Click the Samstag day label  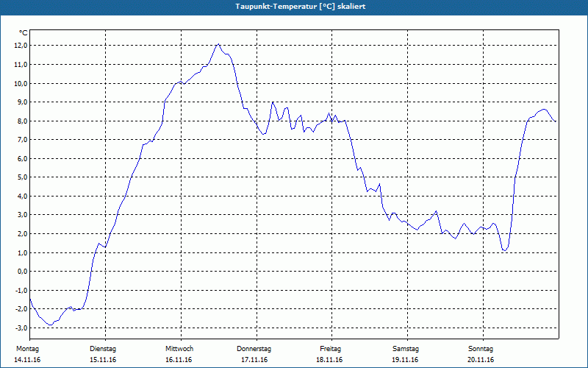[x=406, y=349]
